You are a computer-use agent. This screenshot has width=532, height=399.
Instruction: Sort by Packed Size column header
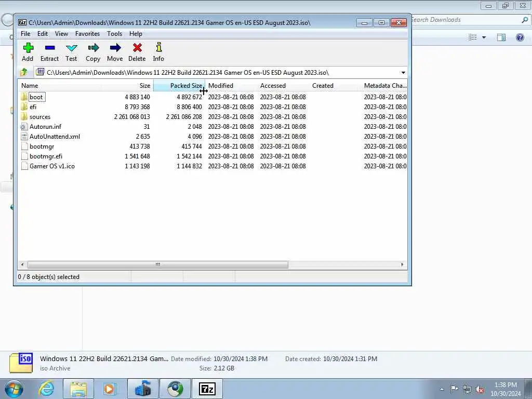tap(179, 86)
